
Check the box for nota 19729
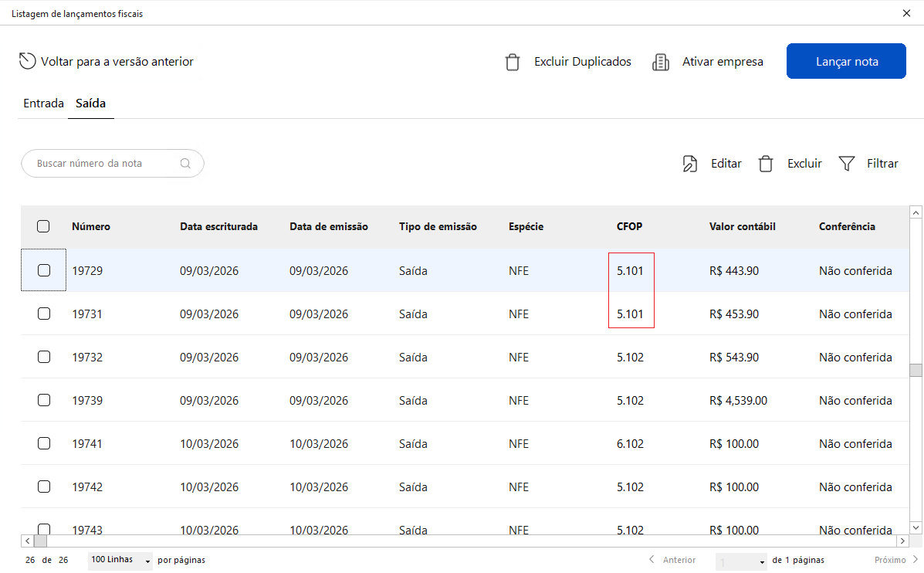pos(43,270)
